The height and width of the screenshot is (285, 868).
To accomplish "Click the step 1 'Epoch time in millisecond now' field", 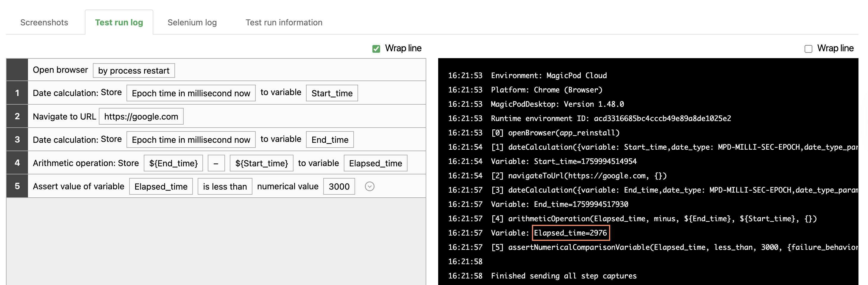I will pos(191,93).
